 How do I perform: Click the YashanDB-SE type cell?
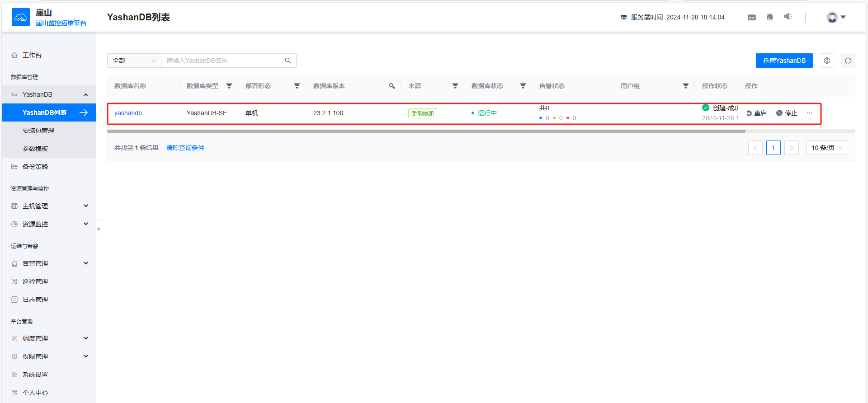tap(207, 113)
